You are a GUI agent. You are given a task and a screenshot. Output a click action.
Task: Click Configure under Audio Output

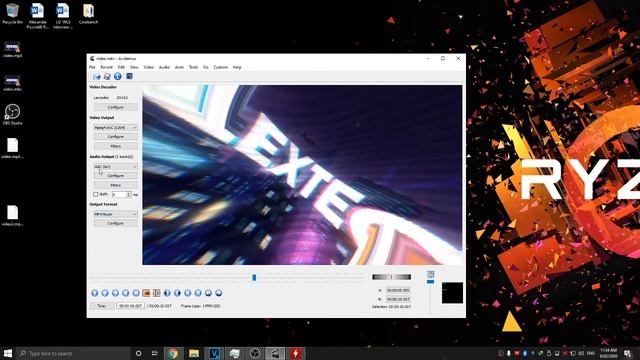tap(116, 176)
